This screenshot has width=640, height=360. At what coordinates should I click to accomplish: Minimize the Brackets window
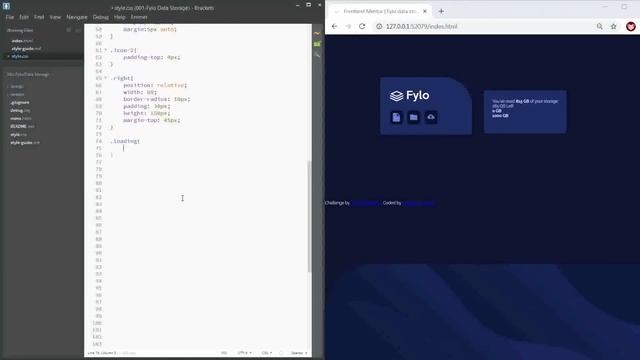[298, 5]
